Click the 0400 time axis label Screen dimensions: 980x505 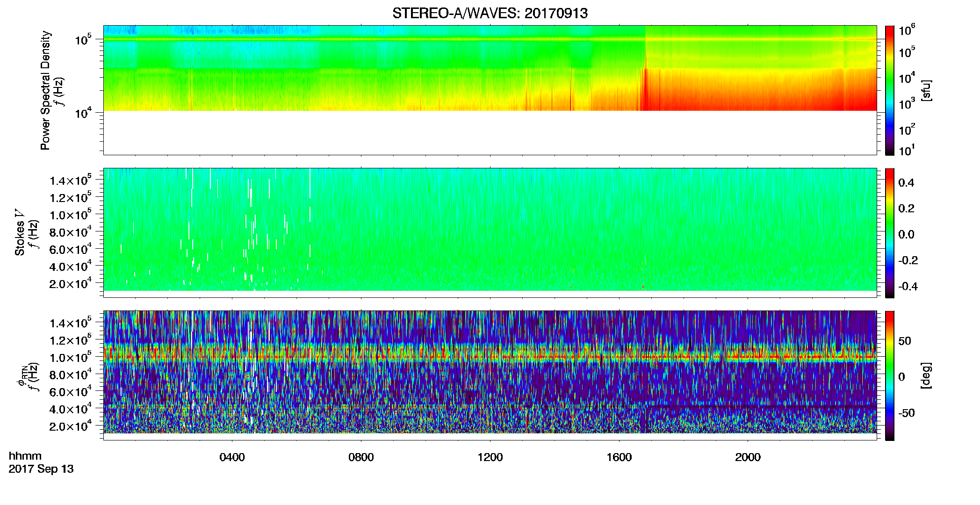232,457
